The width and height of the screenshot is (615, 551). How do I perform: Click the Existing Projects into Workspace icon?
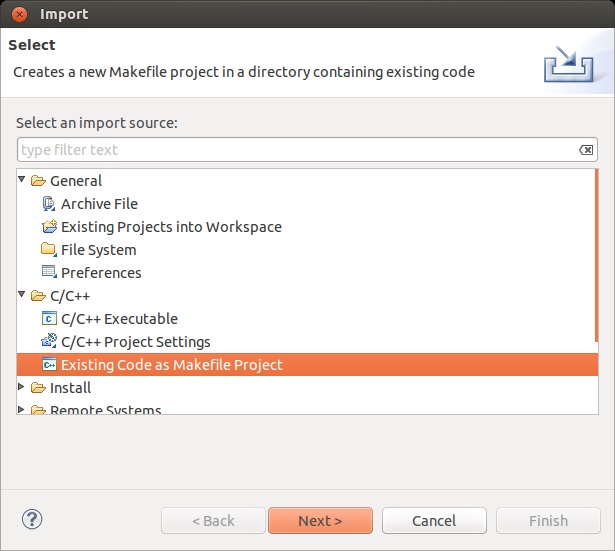[48, 227]
